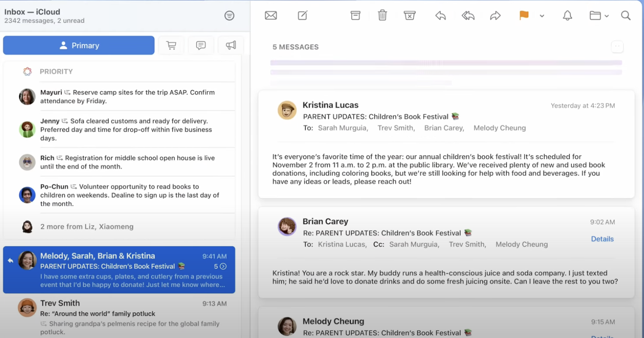The height and width of the screenshot is (338, 644).
Task: Select the Melody, Sarah, Brian & Kristina thread
Action: [x=119, y=270]
